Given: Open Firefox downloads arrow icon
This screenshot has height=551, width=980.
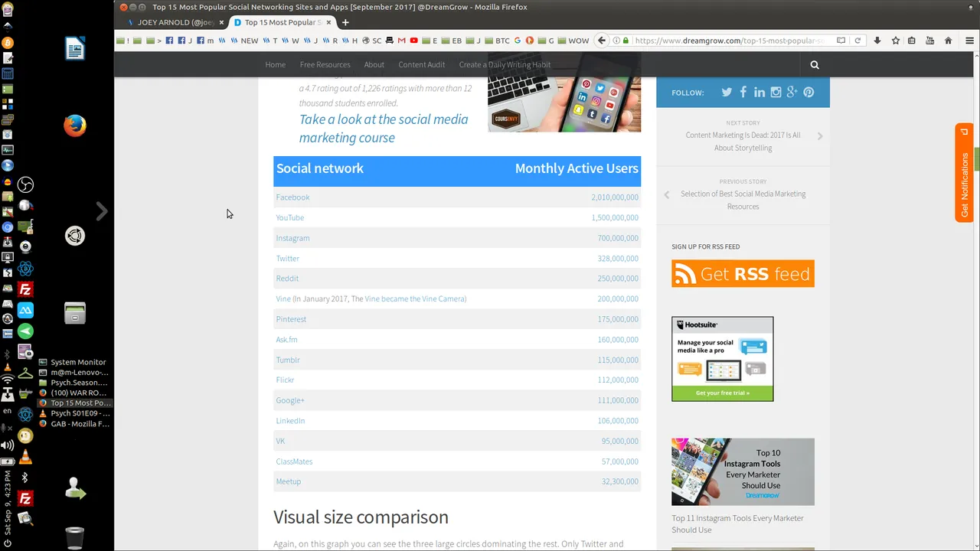Looking at the screenshot, I should [877, 41].
